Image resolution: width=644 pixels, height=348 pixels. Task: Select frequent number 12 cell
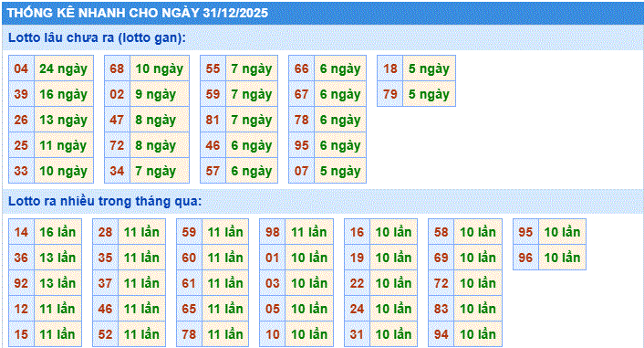point(21,308)
